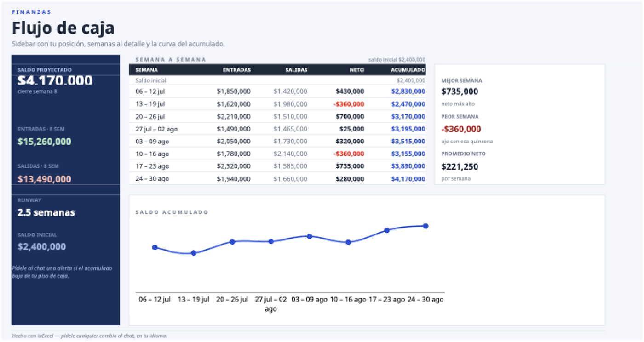Click the 2.5 semanas runway value
Screen dimensions: 644x342
[x=46, y=212]
